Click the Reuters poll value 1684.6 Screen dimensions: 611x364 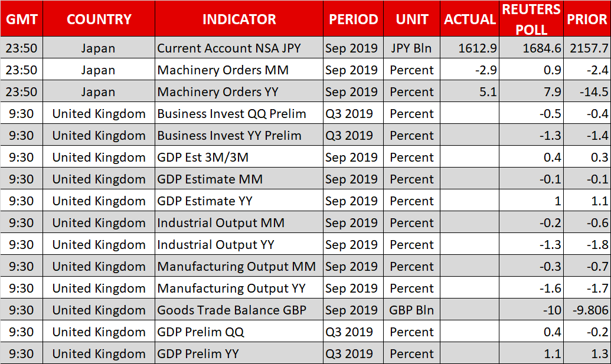542,48
